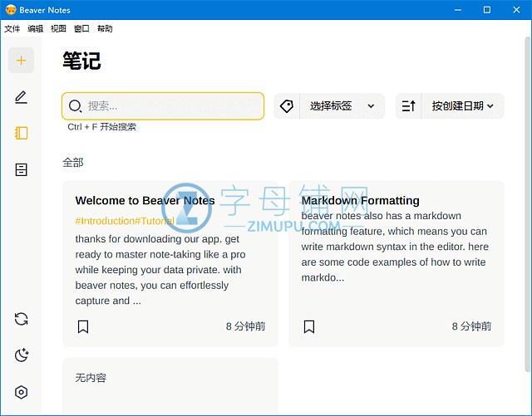Open the 按创建日期 sort dropdown
This screenshot has height=416, width=532.
tap(462, 106)
